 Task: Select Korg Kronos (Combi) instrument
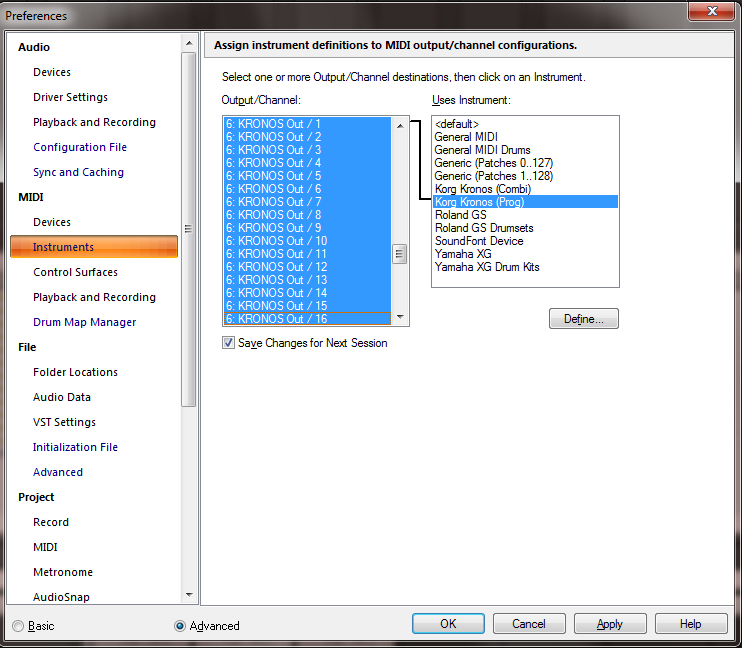click(525, 189)
